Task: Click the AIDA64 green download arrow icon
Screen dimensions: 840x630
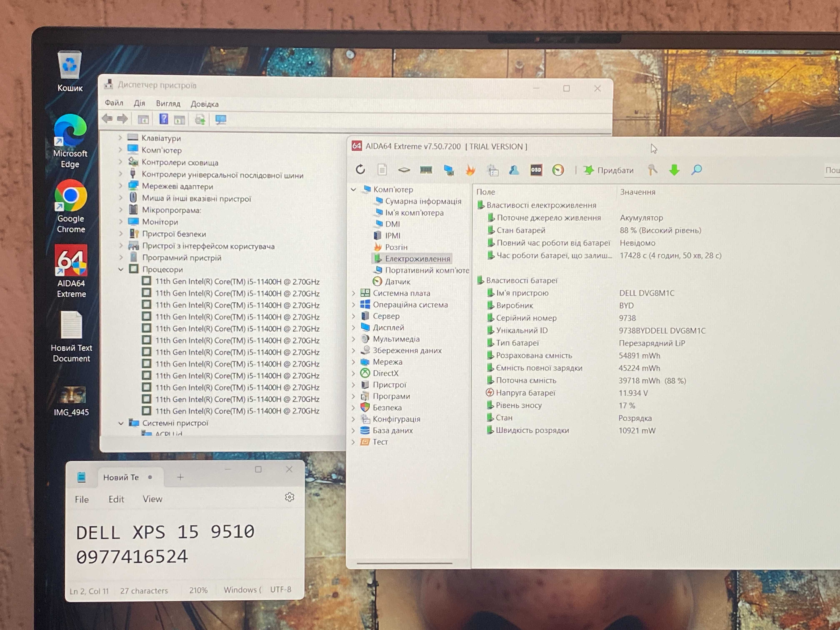Action: [x=674, y=170]
